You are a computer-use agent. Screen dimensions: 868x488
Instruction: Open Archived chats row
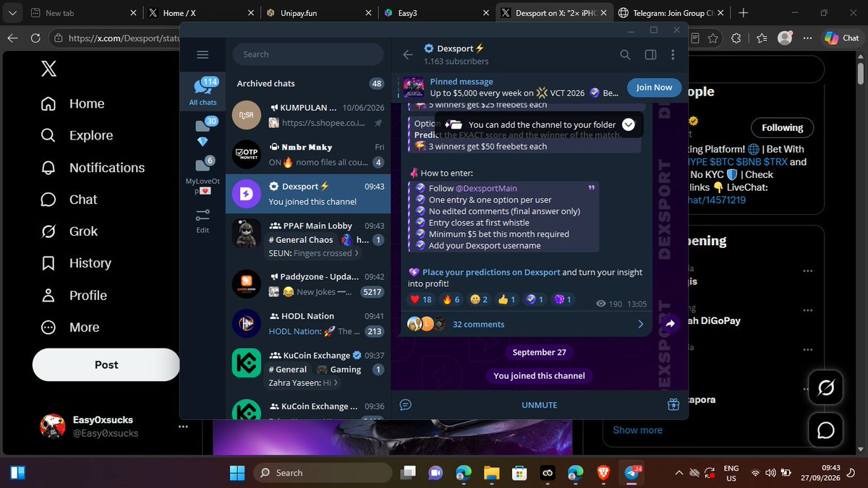309,83
